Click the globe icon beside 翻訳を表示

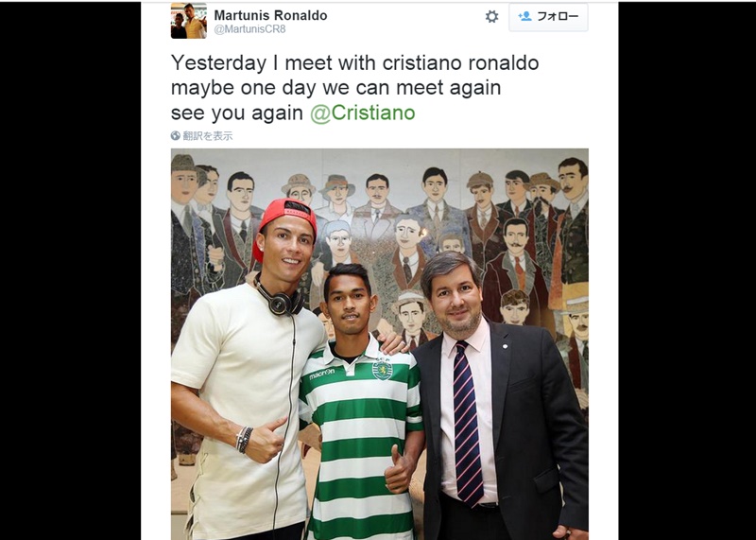[x=176, y=135]
